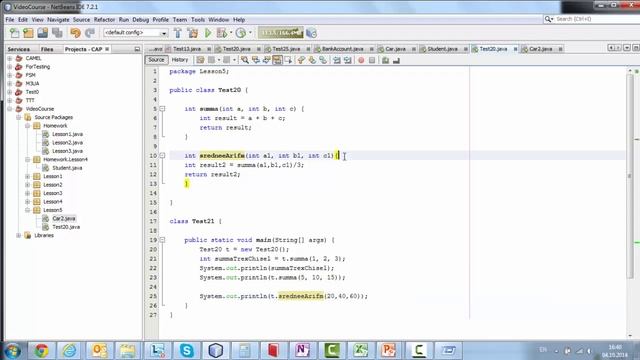Viewport: 640px width, 360px height.
Task: Click the Profile Project clock icon
Action: (x=241, y=33)
